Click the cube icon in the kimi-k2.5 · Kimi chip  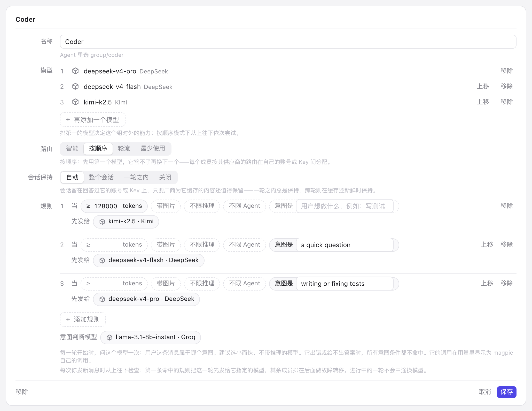tap(102, 222)
